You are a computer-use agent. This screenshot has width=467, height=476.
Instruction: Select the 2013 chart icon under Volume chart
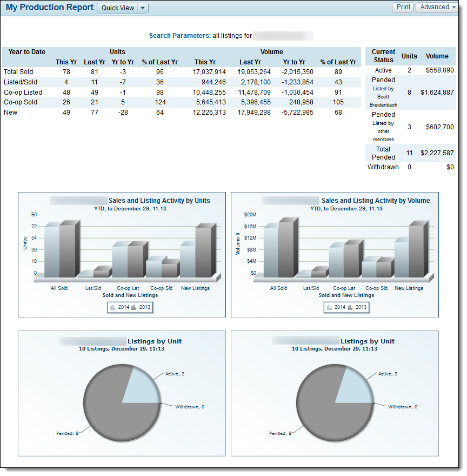coord(350,307)
